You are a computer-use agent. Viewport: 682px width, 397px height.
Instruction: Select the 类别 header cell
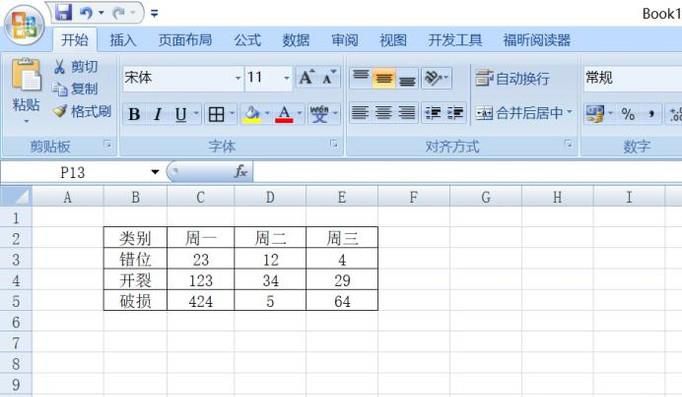[x=135, y=238]
